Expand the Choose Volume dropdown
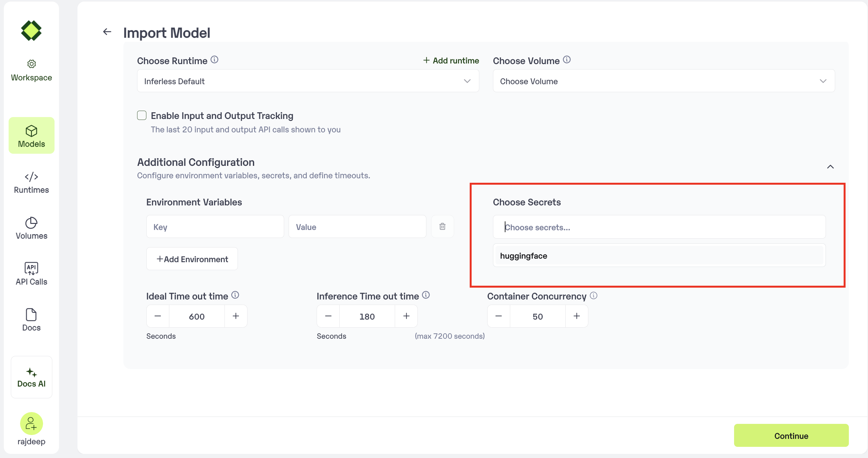868x458 pixels. [x=664, y=81]
